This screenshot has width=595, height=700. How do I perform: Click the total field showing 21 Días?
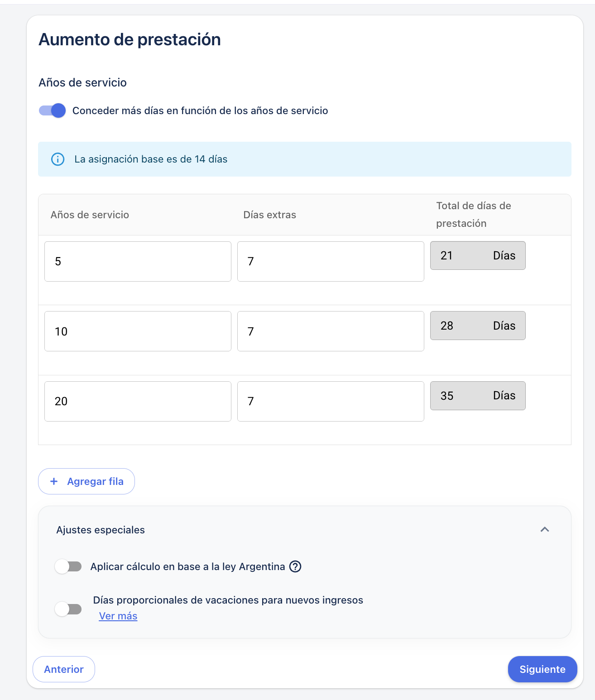(x=478, y=256)
